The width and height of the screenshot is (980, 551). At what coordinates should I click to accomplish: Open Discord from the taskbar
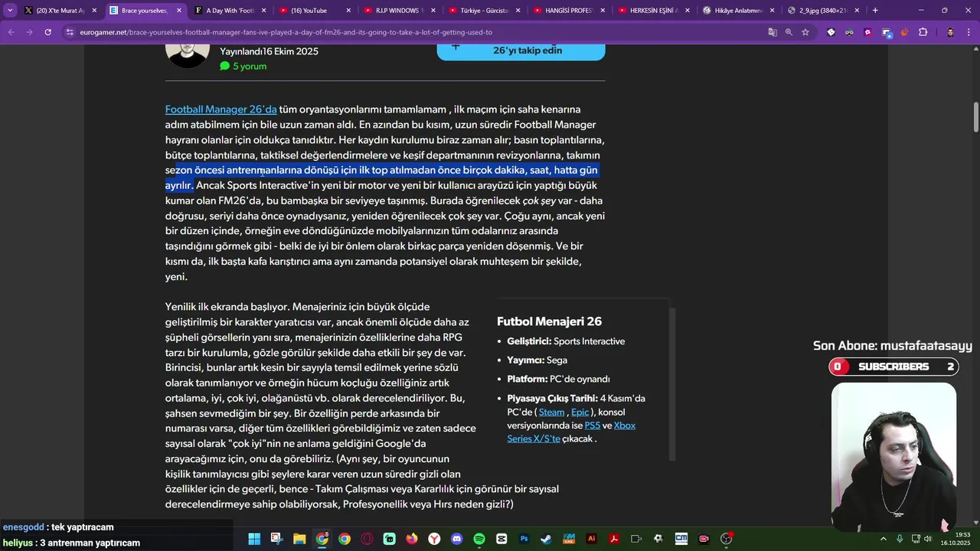457,539
